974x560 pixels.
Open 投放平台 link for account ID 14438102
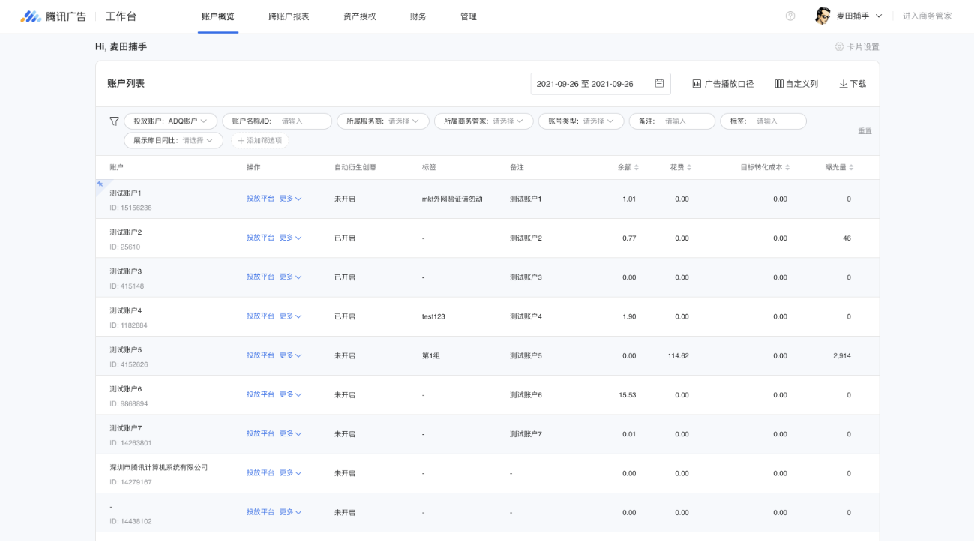click(x=261, y=511)
